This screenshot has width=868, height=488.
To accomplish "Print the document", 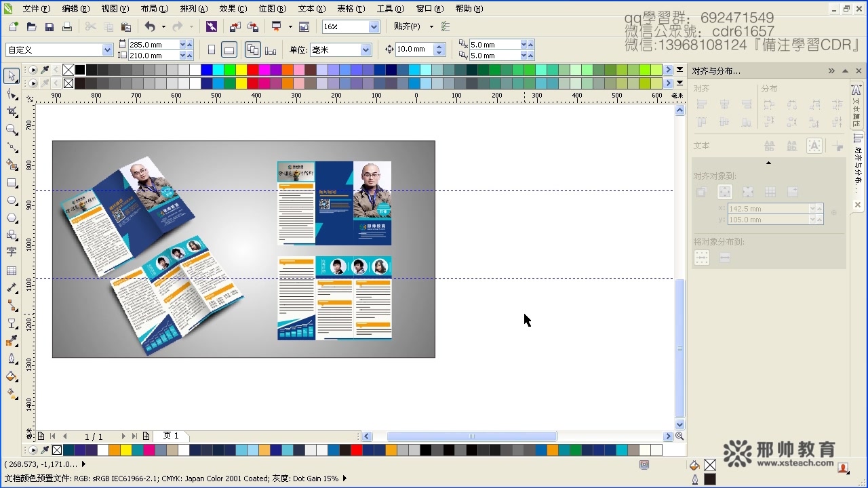I will click(66, 26).
